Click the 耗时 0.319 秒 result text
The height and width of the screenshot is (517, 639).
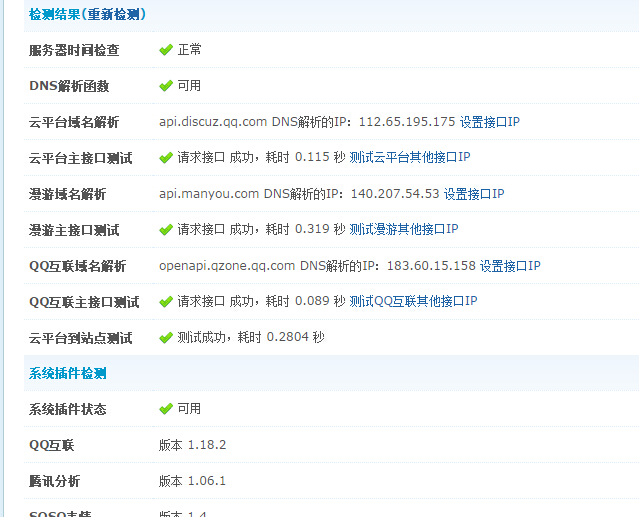point(305,229)
